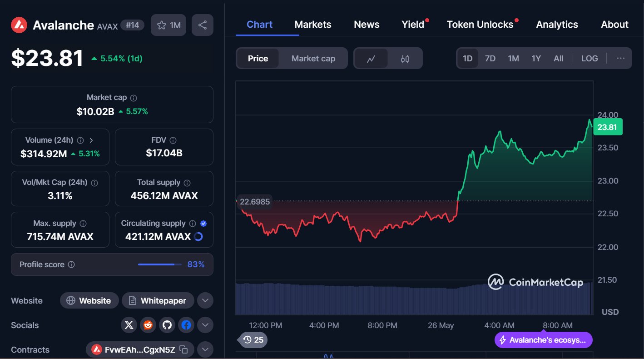The height and width of the screenshot is (359, 644).
Task: Open the Analytics tab
Action: pyautogui.click(x=557, y=25)
